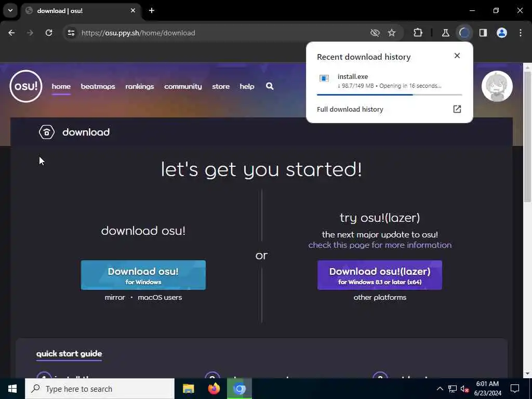
Task: Open the user avatar in osu! header
Action: (x=497, y=86)
